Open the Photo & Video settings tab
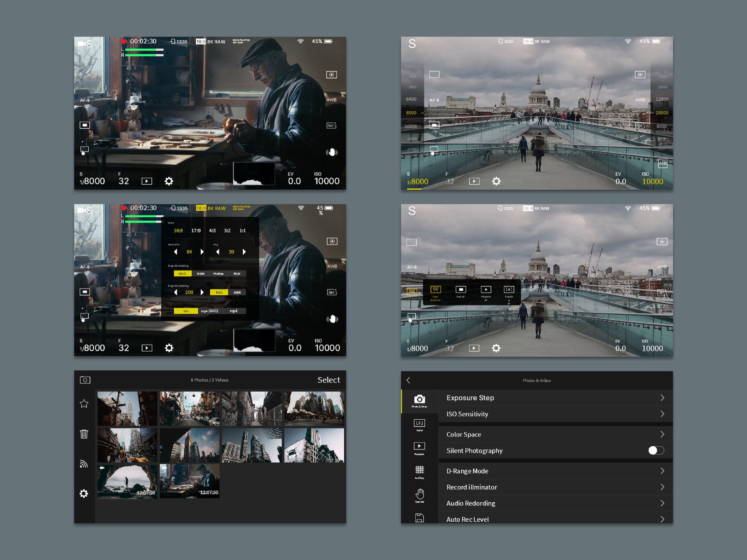This screenshot has height=560, width=747. tap(419, 401)
